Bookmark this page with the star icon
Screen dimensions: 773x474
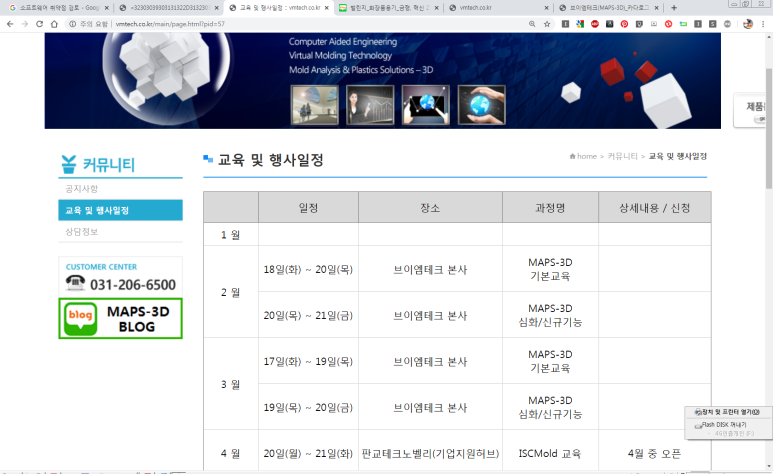pos(547,24)
